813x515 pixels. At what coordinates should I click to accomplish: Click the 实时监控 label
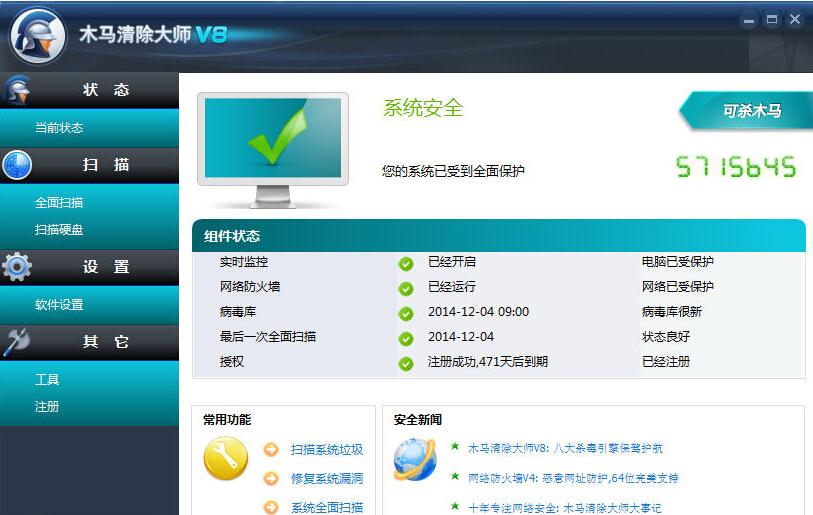click(x=244, y=261)
